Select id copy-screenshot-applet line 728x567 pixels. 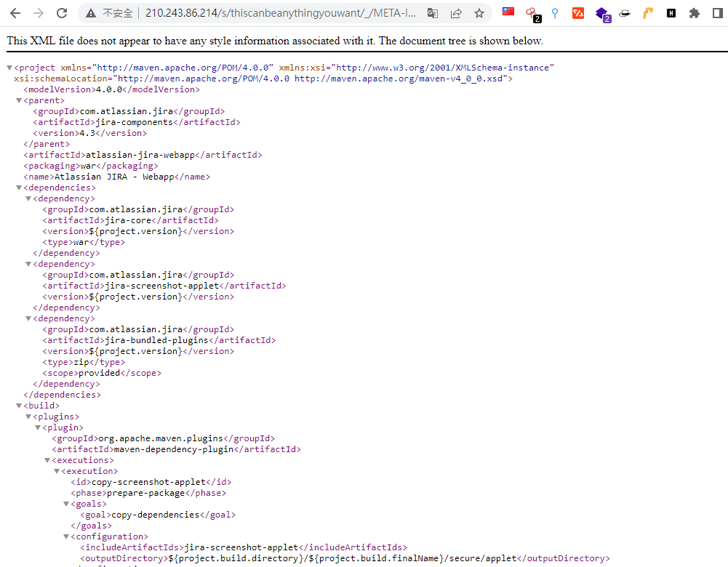(151, 482)
